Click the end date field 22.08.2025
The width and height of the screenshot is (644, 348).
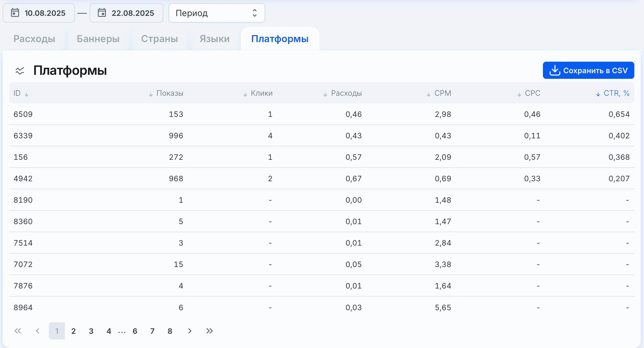(x=127, y=13)
